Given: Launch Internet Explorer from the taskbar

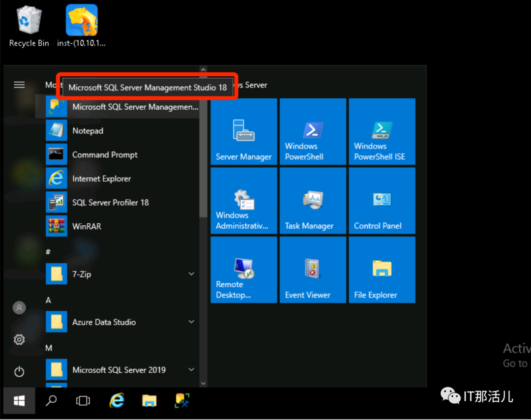Looking at the screenshot, I should (117, 401).
